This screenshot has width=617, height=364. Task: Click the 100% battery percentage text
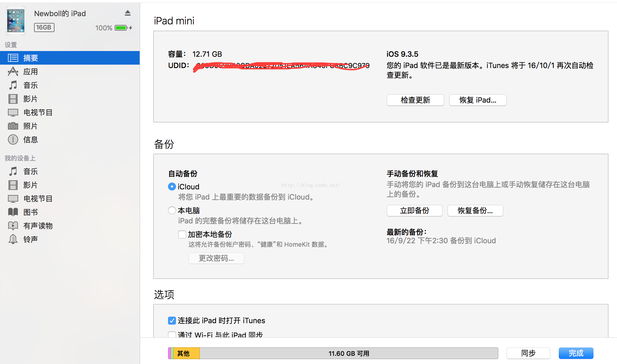click(x=104, y=28)
